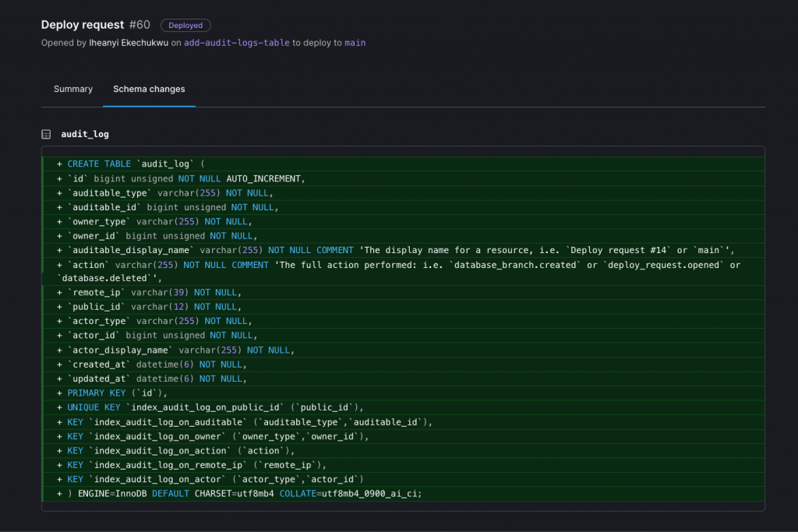Click the `public_id` varchar(12) line
798x532 pixels.
(403, 307)
